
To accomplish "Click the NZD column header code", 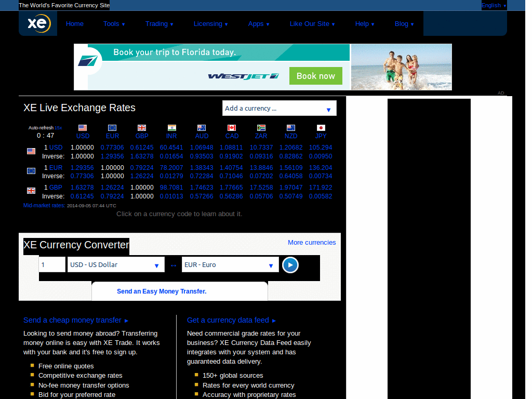I will tap(291, 136).
